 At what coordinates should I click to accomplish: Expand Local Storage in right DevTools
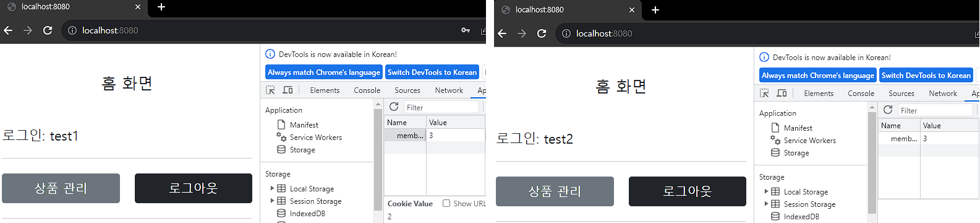coord(766,191)
